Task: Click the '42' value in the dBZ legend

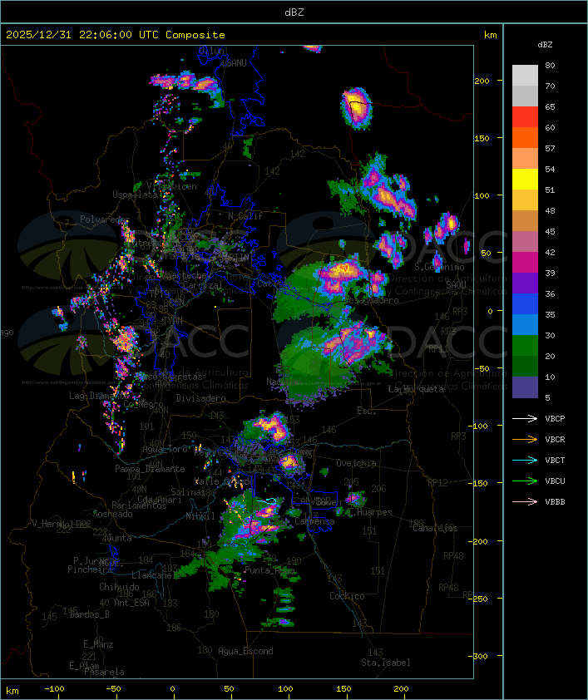Action: [550, 252]
